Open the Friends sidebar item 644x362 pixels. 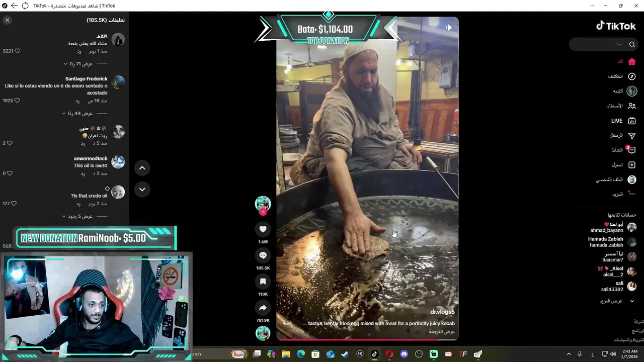click(621, 106)
